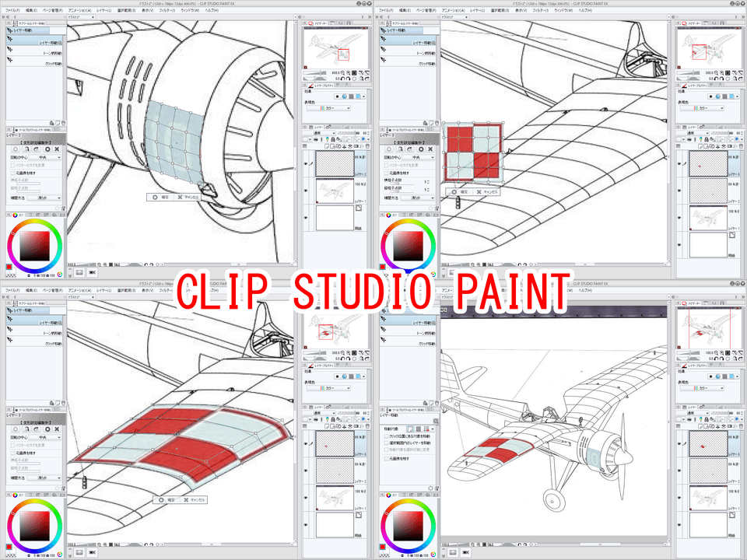
Task: Click delete sub tool trash icon, top-left window
Action: click(63, 123)
